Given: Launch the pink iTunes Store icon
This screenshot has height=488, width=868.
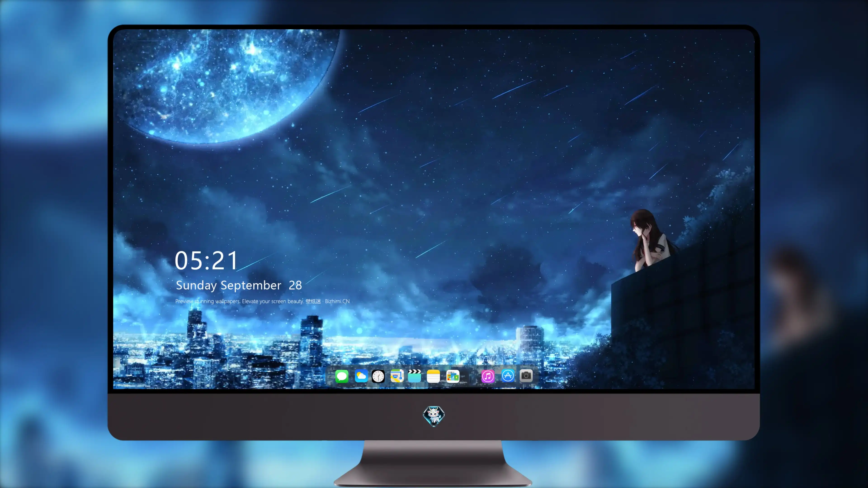Looking at the screenshot, I should (488, 376).
